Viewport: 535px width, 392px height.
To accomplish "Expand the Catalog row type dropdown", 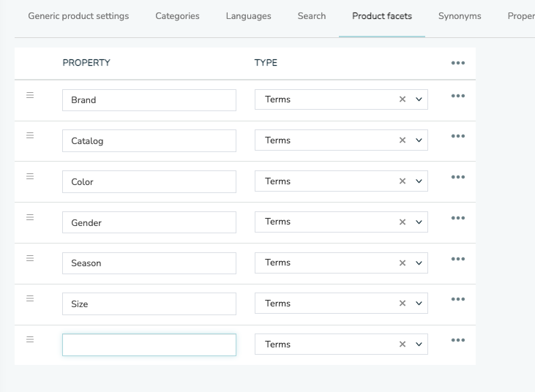I will (419, 140).
